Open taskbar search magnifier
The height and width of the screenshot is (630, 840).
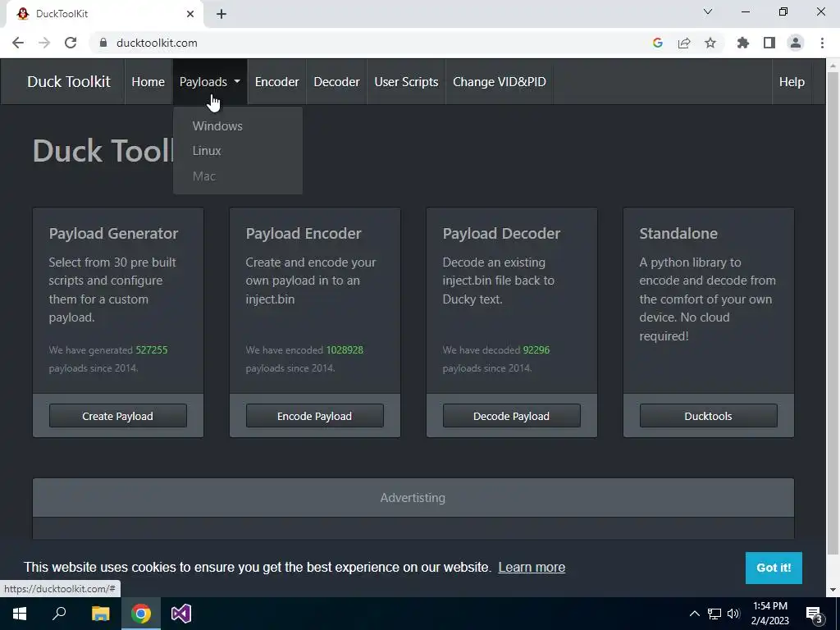[59, 614]
